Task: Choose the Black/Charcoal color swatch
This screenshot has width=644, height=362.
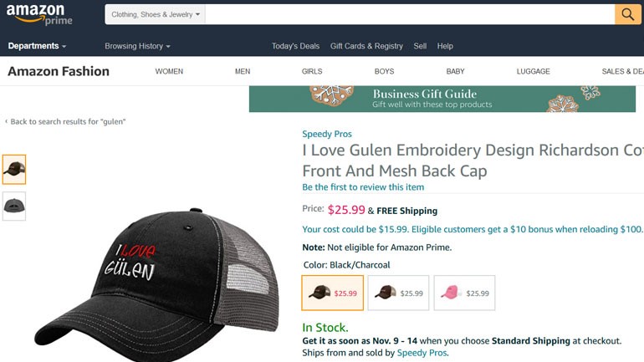Action: pyautogui.click(x=333, y=293)
